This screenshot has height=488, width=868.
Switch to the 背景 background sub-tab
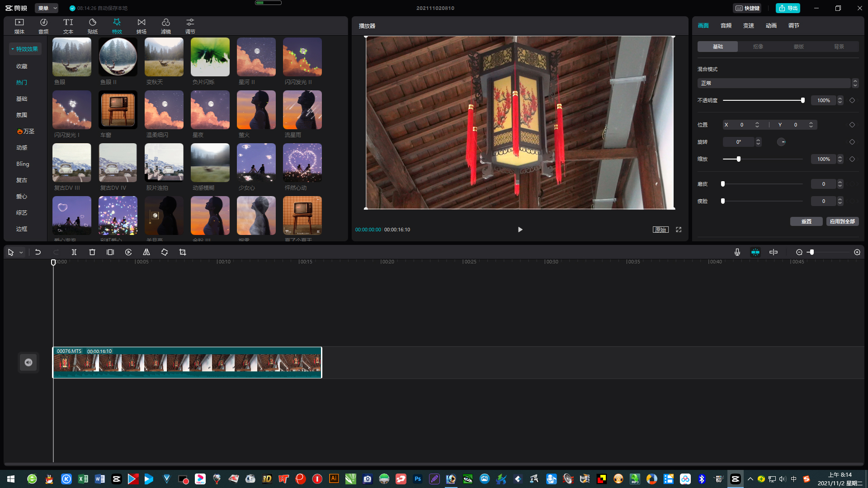[x=839, y=47]
